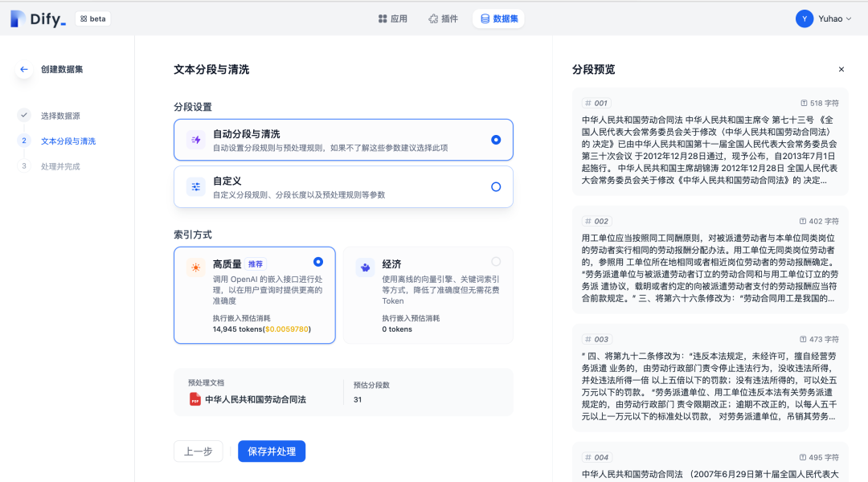Close the 分段预览 panel
Image resolution: width=868 pixels, height=482 pixels.
(841, 70)
